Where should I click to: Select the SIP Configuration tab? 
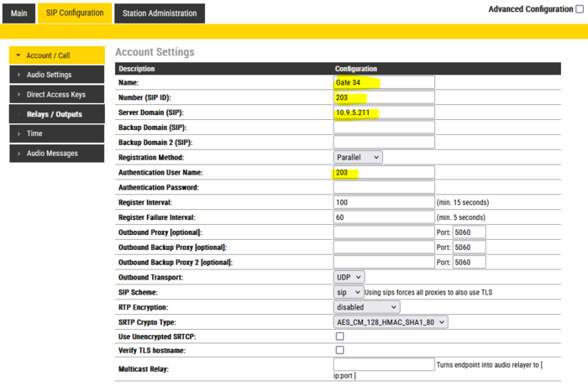(75, 13)
